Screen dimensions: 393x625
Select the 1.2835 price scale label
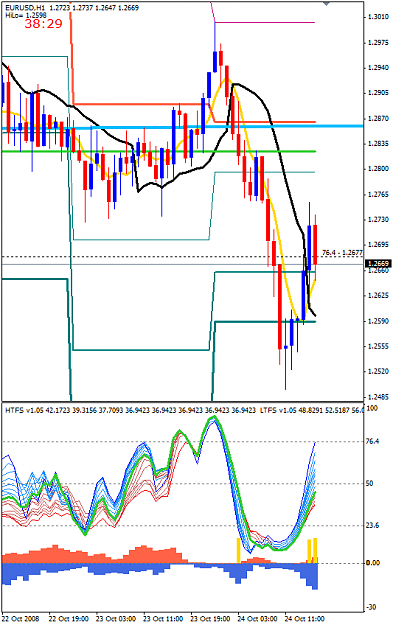[377, 143]
